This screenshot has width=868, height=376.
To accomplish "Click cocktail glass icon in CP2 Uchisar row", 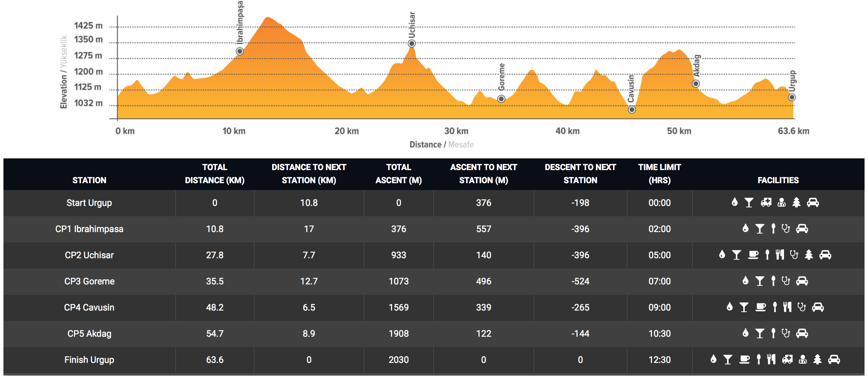I will [x=736, y=255].
